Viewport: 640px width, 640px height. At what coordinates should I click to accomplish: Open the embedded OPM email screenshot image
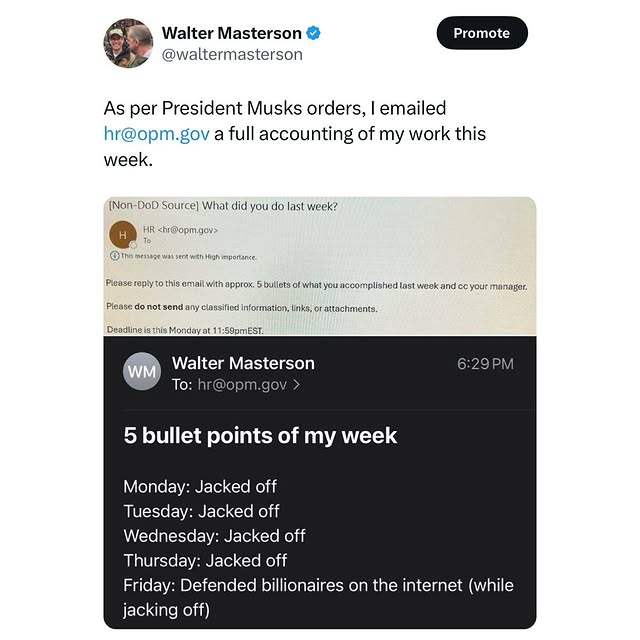320,265
